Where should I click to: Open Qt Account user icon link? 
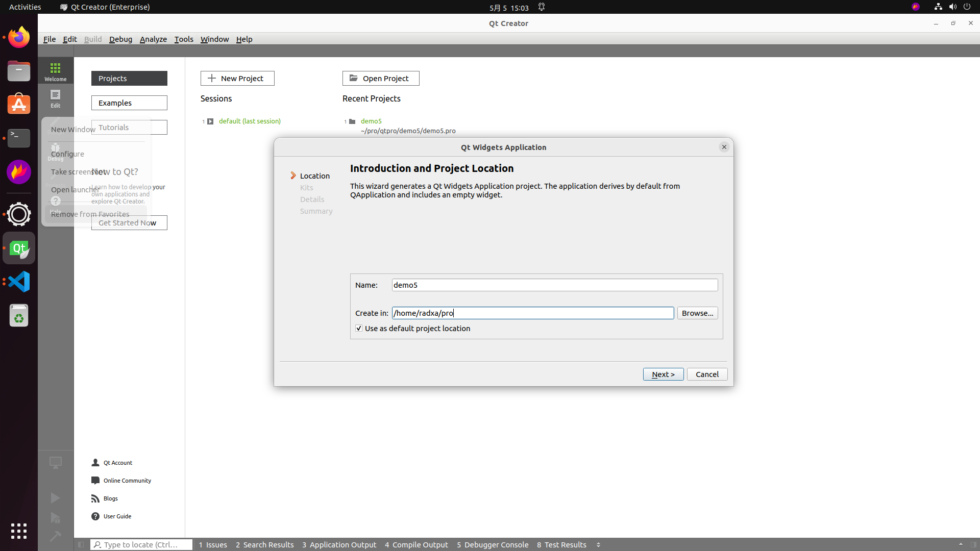click(95, 463)
